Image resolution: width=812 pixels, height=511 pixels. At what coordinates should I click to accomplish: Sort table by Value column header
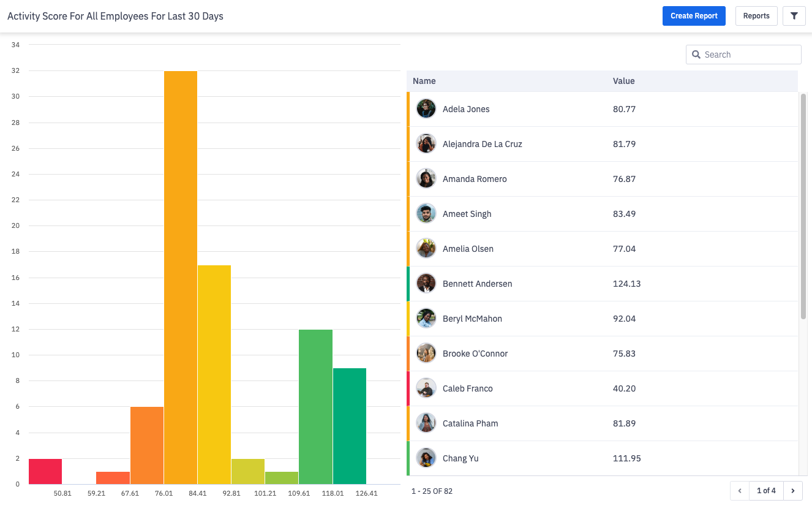pyautogui.click(x=623, y=81)
